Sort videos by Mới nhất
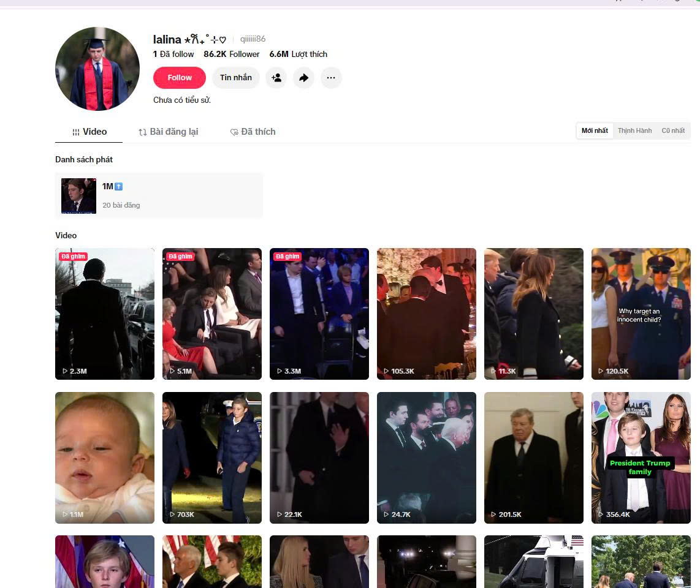 [x=595, y=130]
